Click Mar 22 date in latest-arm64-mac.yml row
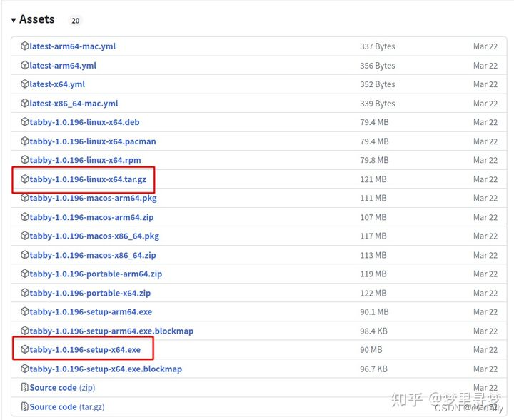 [485, 46]
